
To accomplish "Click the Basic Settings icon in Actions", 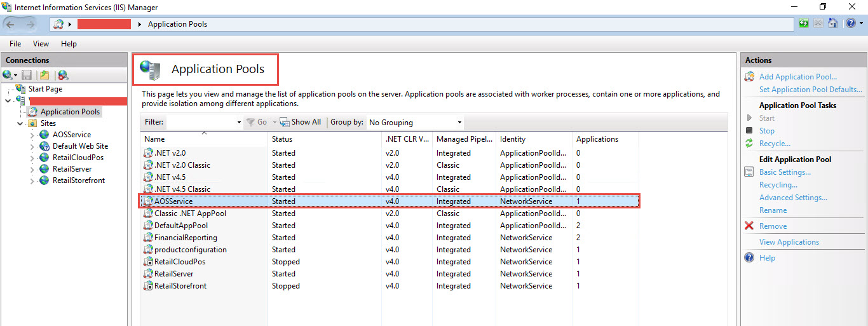I will pyautogui.click(x=749, y=172).
